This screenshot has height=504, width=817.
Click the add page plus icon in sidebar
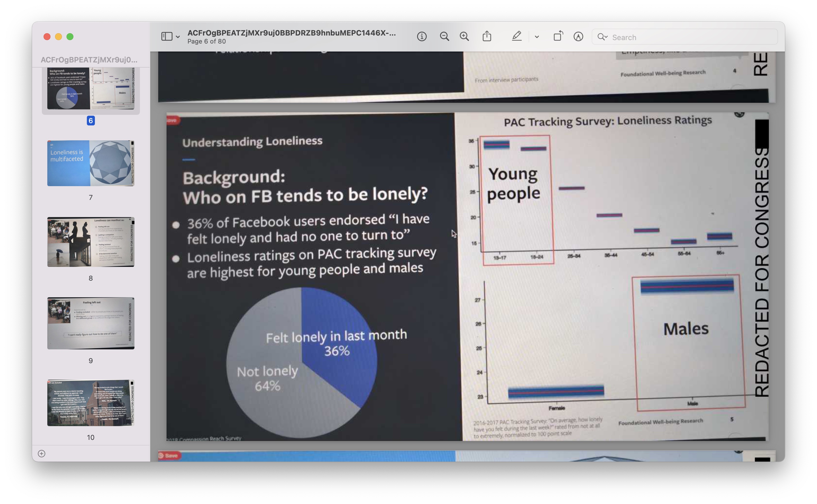tap(42, 453)
